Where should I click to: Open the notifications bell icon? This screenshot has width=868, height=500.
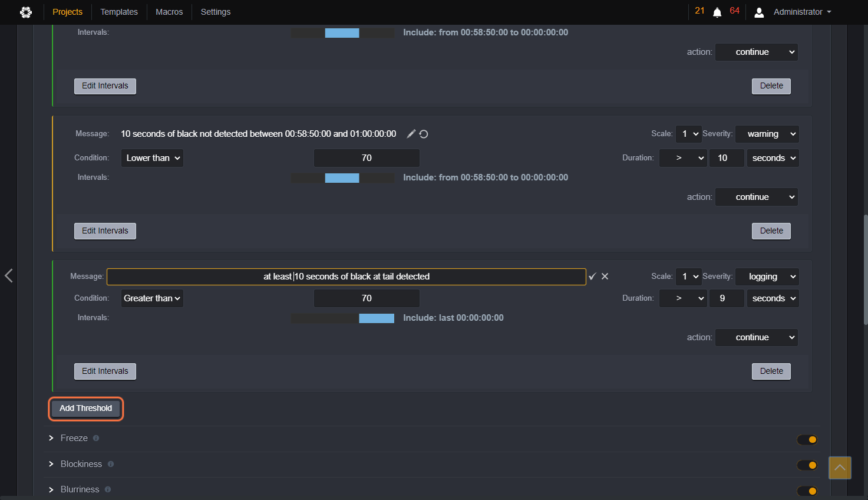point(717,12)
